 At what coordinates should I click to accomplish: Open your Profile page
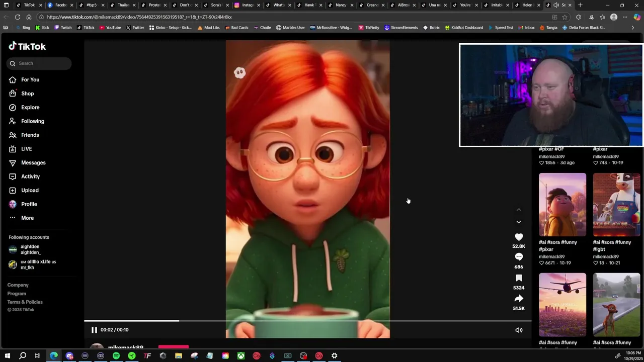23,204
